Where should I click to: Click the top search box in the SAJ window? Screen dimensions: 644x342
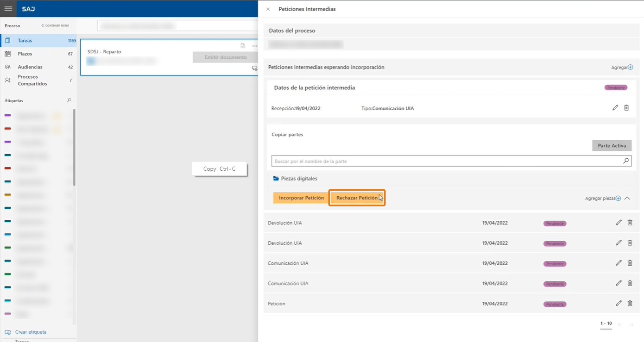coord(178,25)
